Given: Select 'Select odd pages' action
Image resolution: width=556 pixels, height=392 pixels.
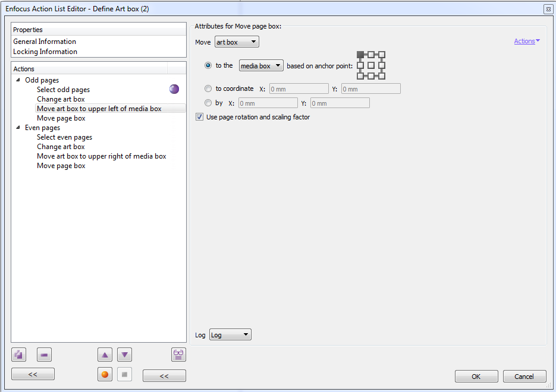Looking at the screenshot, I should pos(64,90).
